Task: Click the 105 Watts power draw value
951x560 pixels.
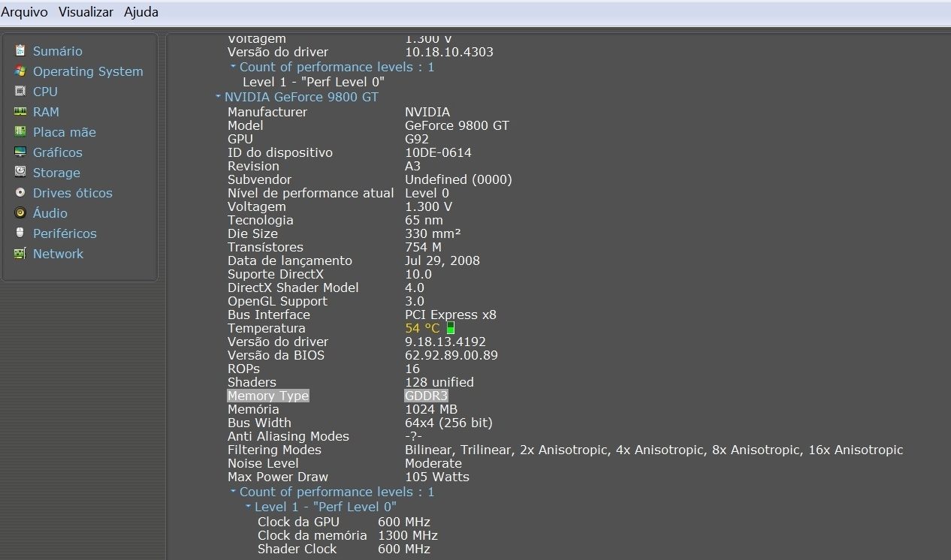Action: coord(437,477)
